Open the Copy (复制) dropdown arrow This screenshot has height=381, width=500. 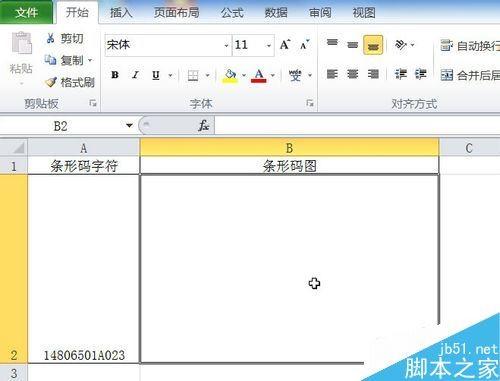tap(90, 61)
